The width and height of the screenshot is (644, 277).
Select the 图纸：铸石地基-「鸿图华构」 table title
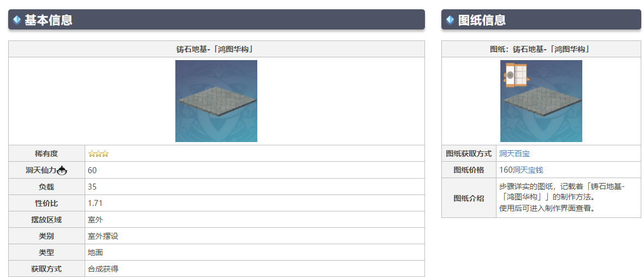click(x=541, y=49)
